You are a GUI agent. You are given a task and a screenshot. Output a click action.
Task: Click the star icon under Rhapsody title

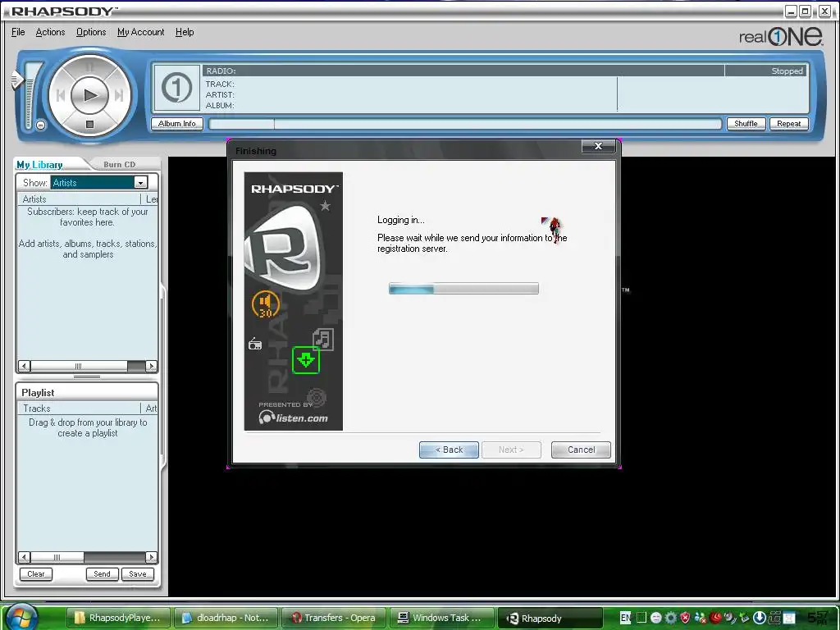click(325, 206)
